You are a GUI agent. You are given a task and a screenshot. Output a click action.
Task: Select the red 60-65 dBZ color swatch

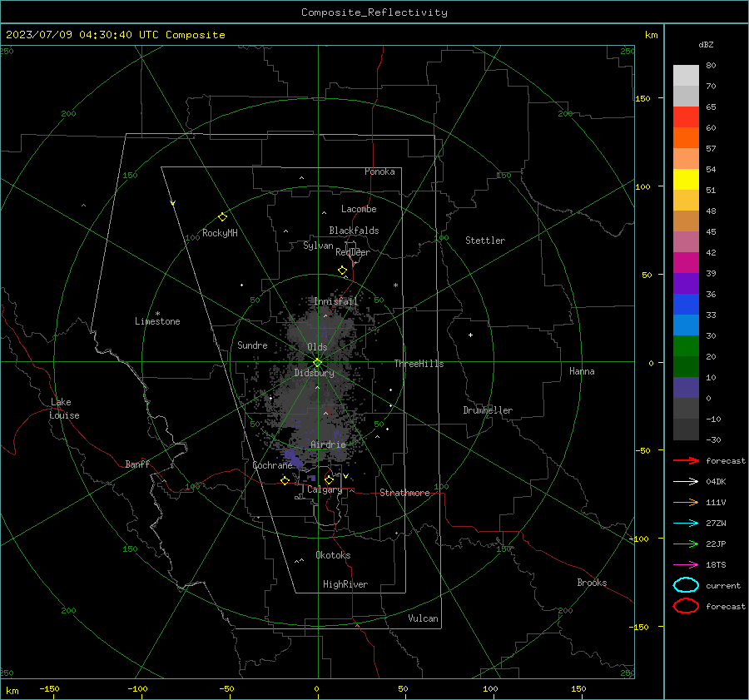click(686, 117)
